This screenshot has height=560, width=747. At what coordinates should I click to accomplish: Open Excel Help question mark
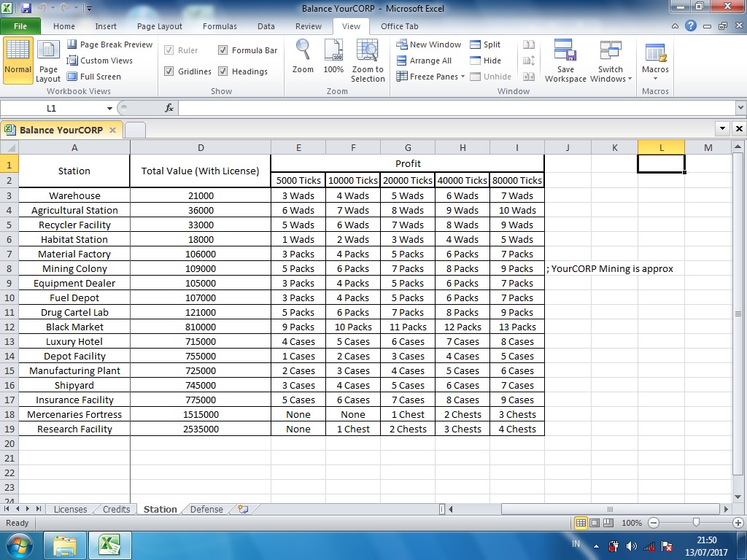tap(691, 26)
